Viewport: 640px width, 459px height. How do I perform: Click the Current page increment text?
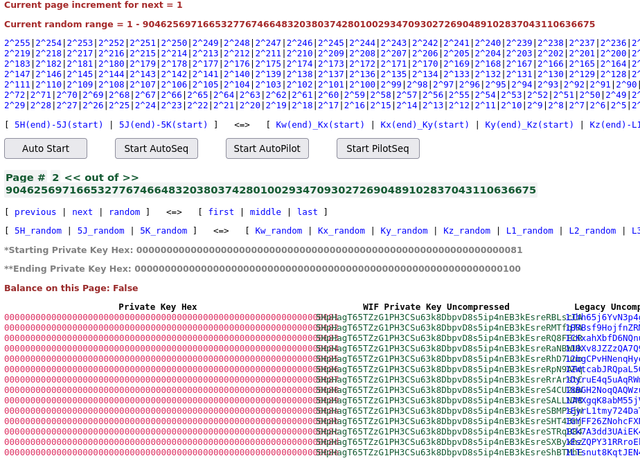pyautogui.click(x=93, y=5)
